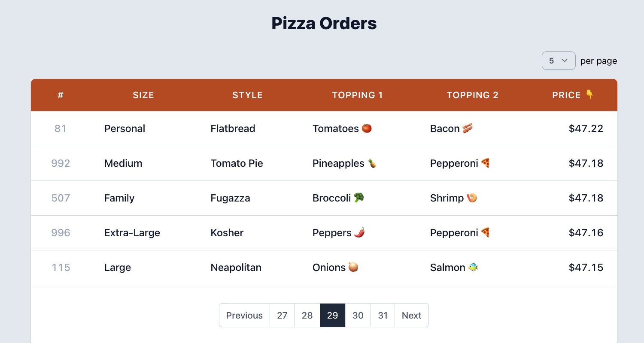Sort by the Topping 1 column header

[x=357, y=95]
